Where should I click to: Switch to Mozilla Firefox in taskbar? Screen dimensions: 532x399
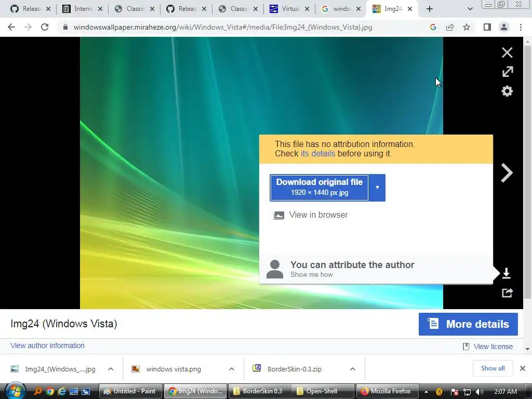click(387, 391)
